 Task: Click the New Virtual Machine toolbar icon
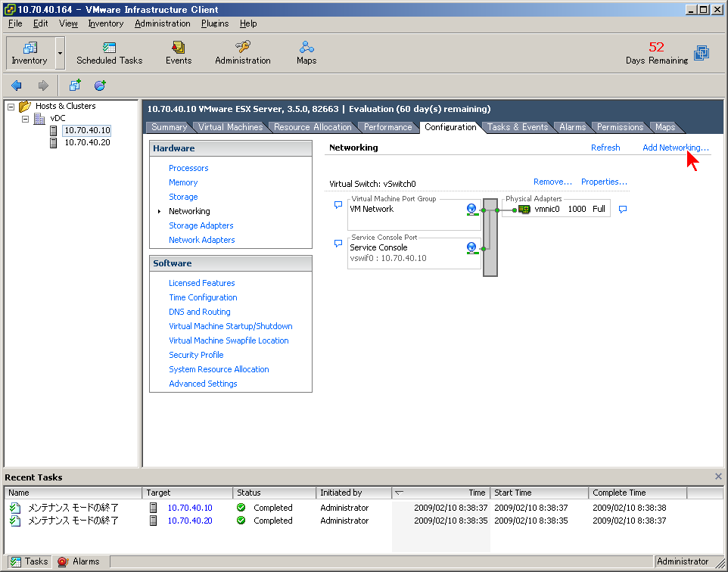point(75,85)
